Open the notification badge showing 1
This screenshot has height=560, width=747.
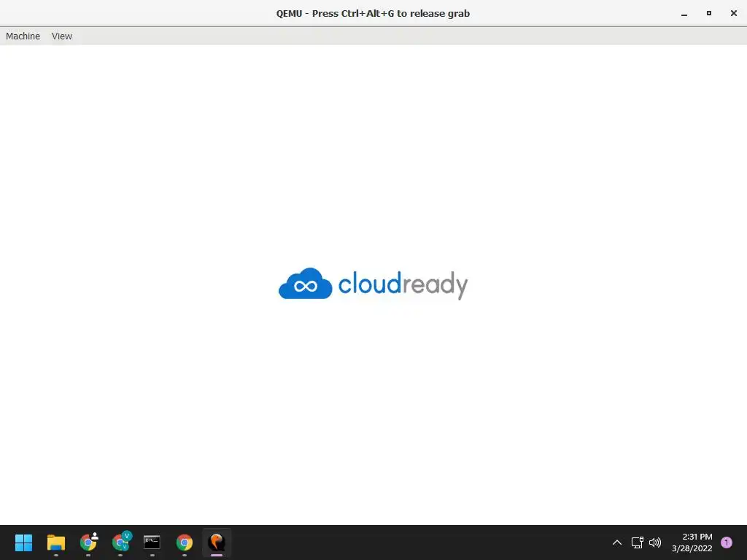[x=727, y=542]
